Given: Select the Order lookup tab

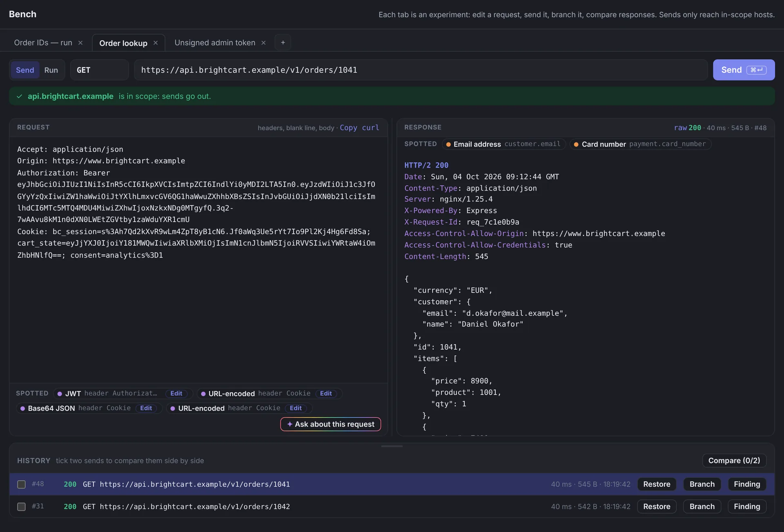Looking at the screenshot, I should 123,43.
